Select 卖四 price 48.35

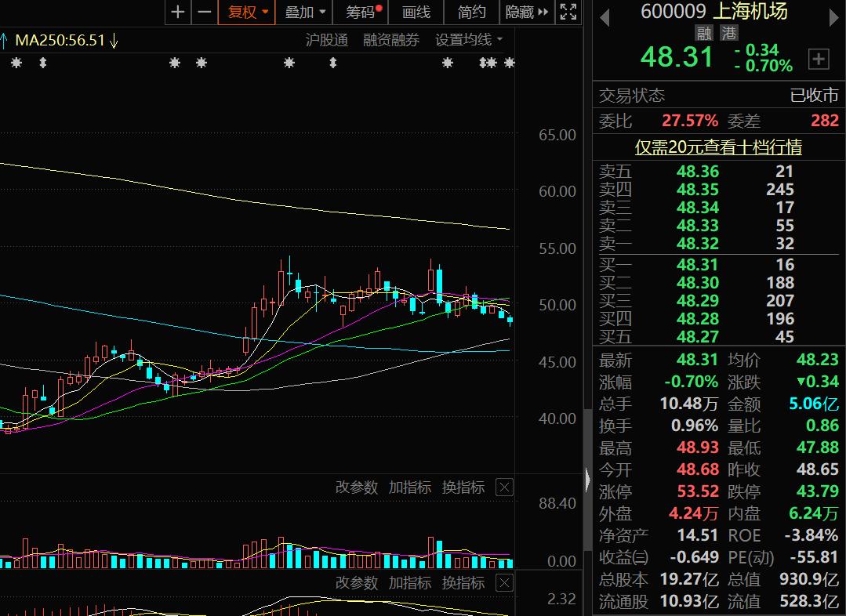(698, 190)
